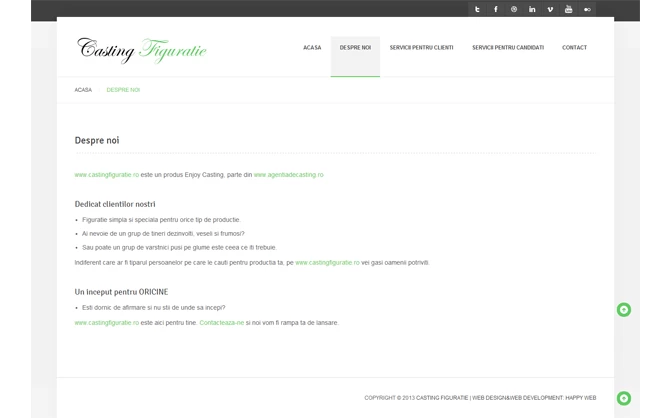The height and width of the screenshot is (418, 670).
Task: Open castingfiguratie.ro link before 'este un produs'
Action: click(x=106, y=175)
